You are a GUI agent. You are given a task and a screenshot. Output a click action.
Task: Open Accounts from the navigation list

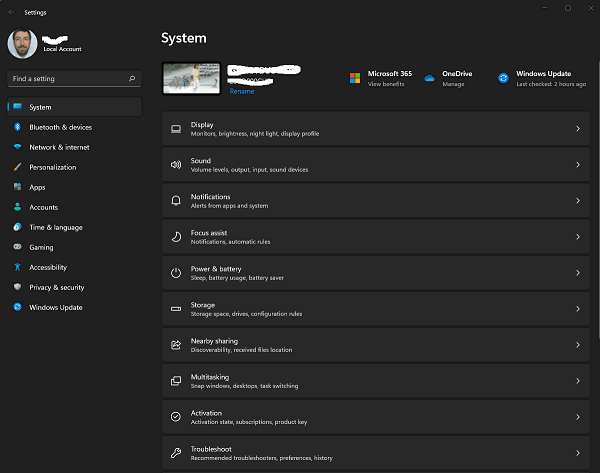click(43, 207)
